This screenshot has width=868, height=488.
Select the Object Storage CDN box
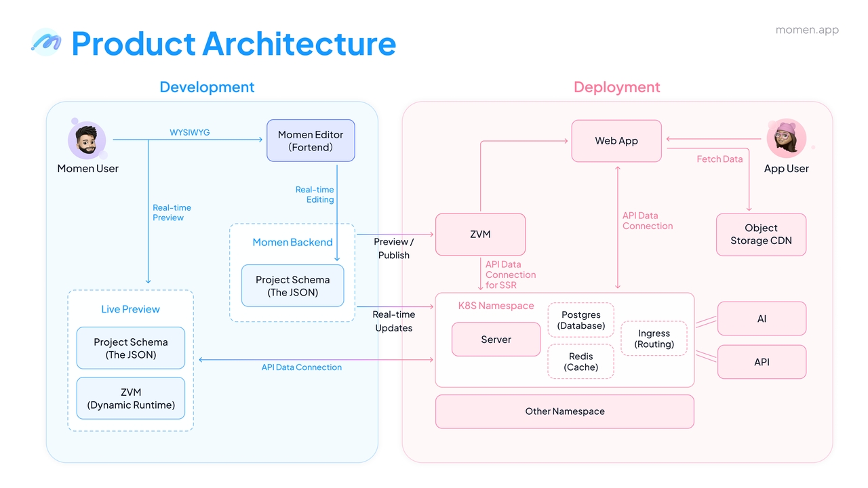click(x=761, y=235)
